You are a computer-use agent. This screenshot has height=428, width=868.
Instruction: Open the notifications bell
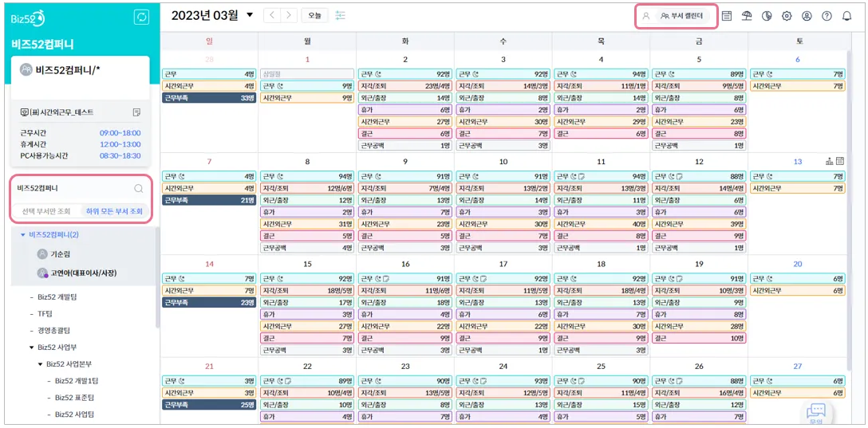(846, 16)
